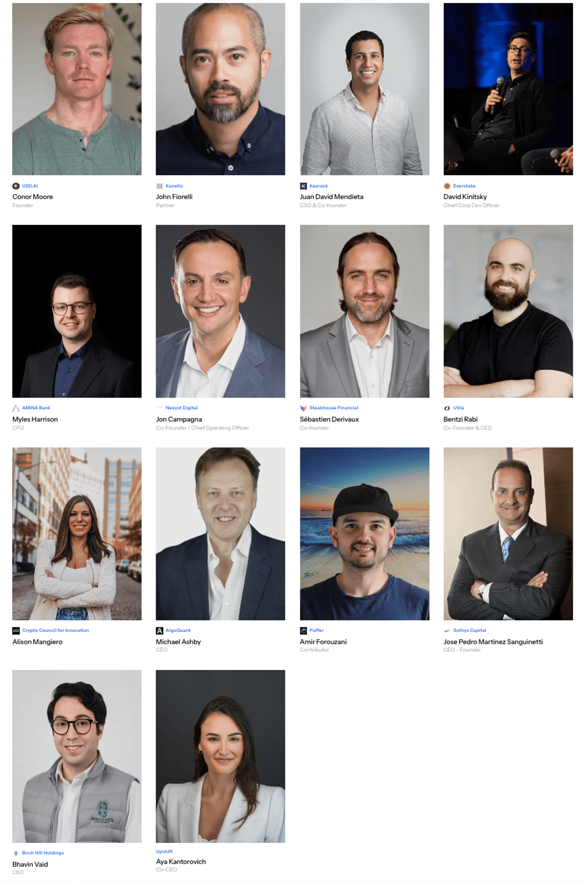Click the AlgoQuant logo icon
588x883 pixels.
(159, 630)
